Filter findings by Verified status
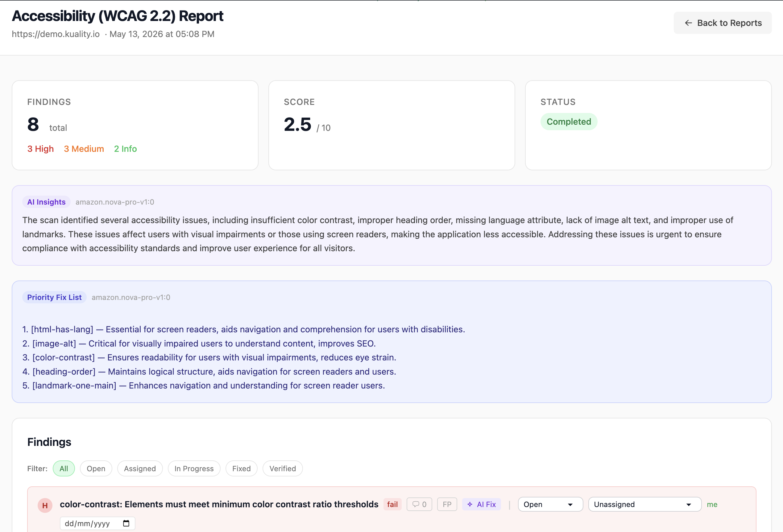783x532 pixels. 282,468
